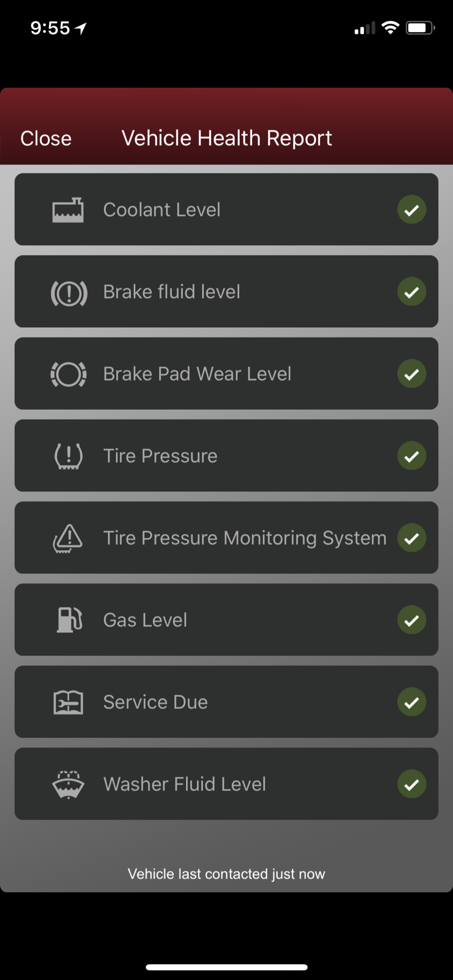Tap the coolant level tank icon
This screenshot has width=453, height=980.
(x=68, y=210)
